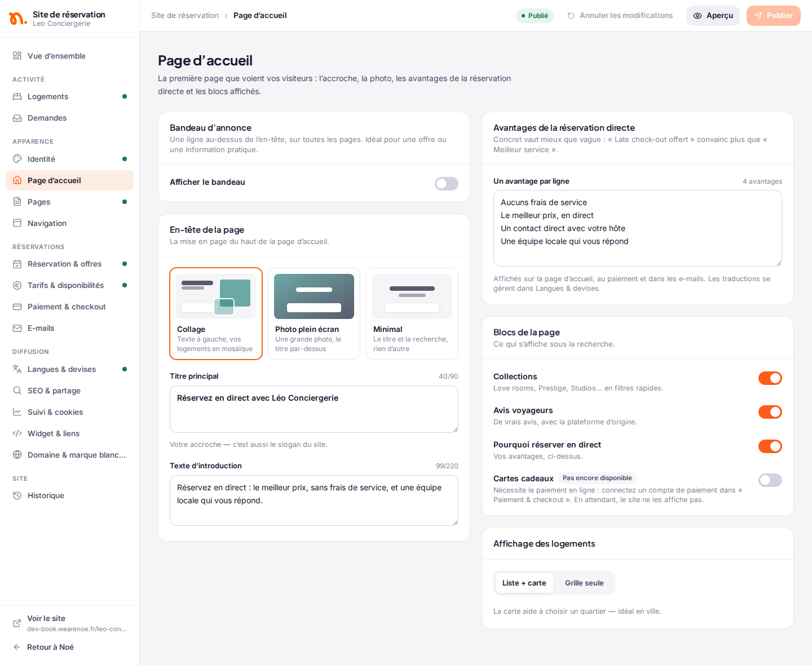The height and width of the screenshot is (665, 812).
Task: Click the Réservation & offres calendar icon
Action: coord(17,264)
